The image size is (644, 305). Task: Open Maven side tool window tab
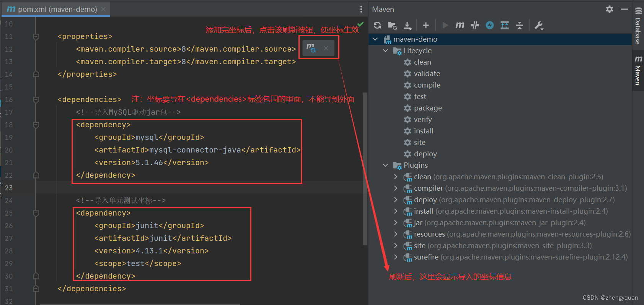638,70
